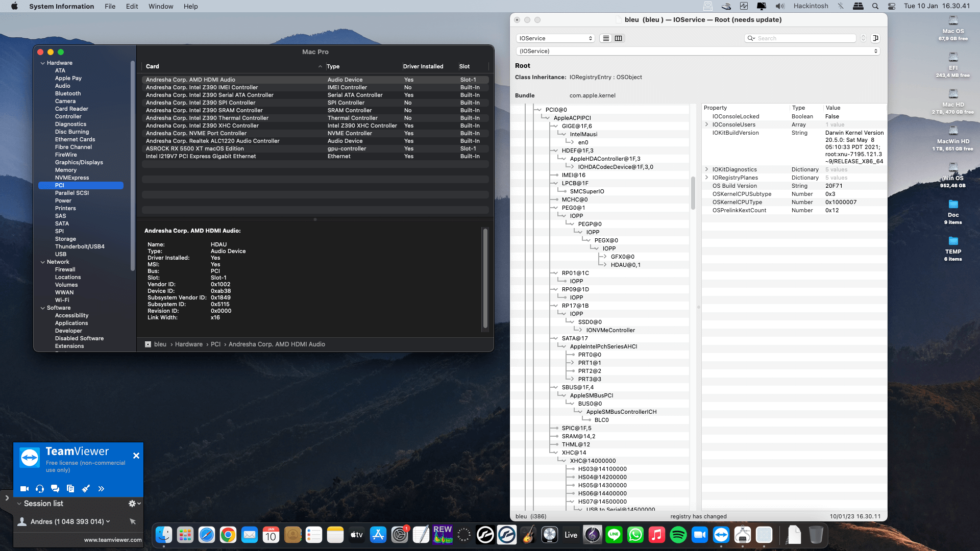Viewport: 980px width, 551px height.
Task: Click www.teamviewer.com link
Action: point(113,540)
